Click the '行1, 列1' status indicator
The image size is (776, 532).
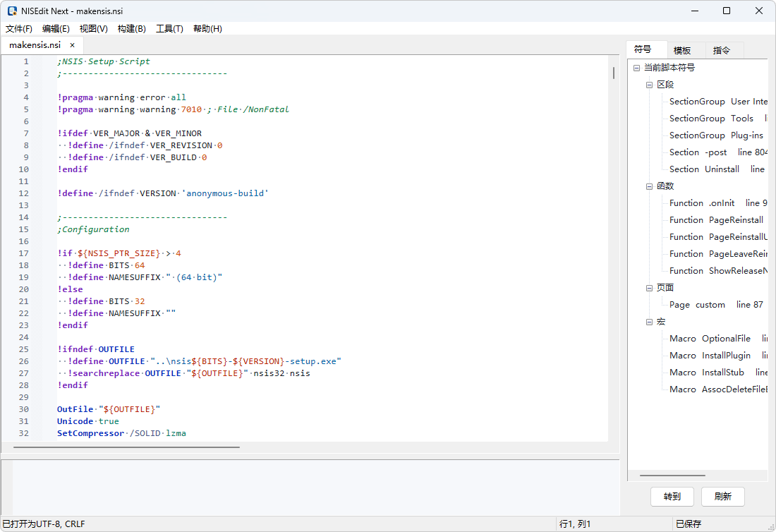coord(574,524)
